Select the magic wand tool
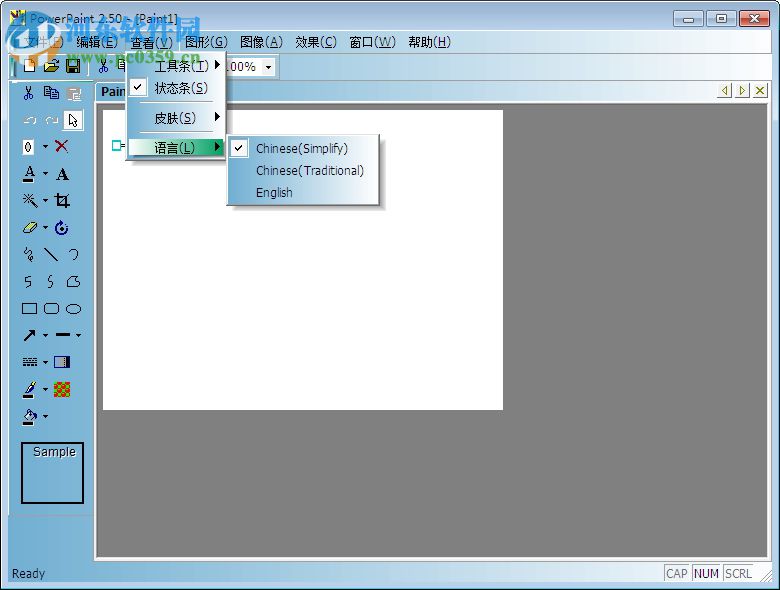The image size is (780, 590). (29, 200)
